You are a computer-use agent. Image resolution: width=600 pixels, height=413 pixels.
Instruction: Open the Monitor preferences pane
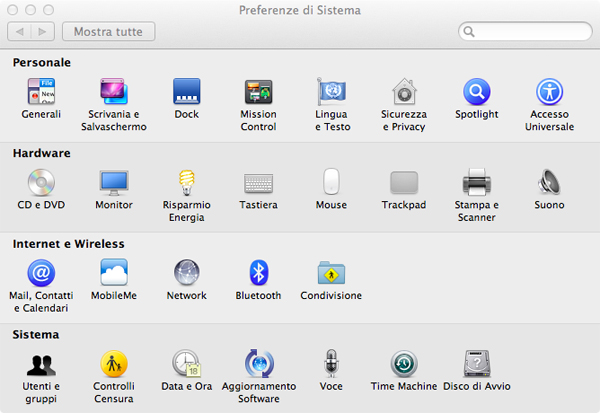pyautogui.click(x=113, y=183)
